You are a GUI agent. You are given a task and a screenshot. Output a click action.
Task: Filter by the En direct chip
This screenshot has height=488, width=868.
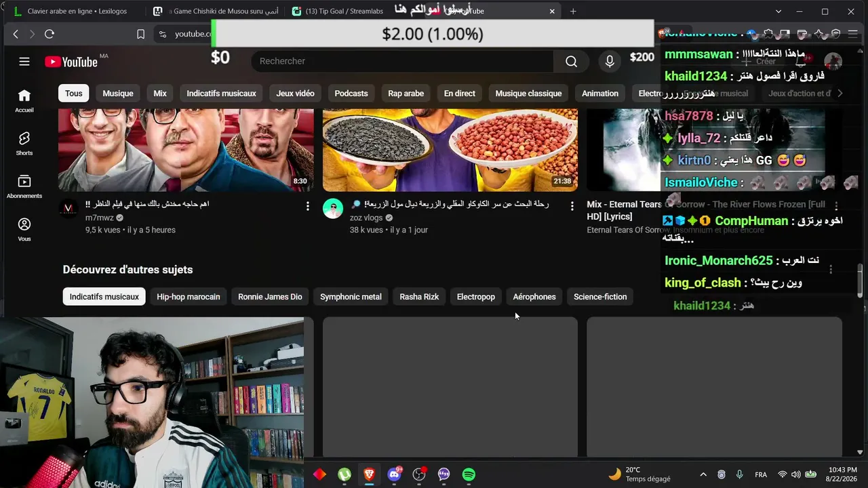point(460,94)
